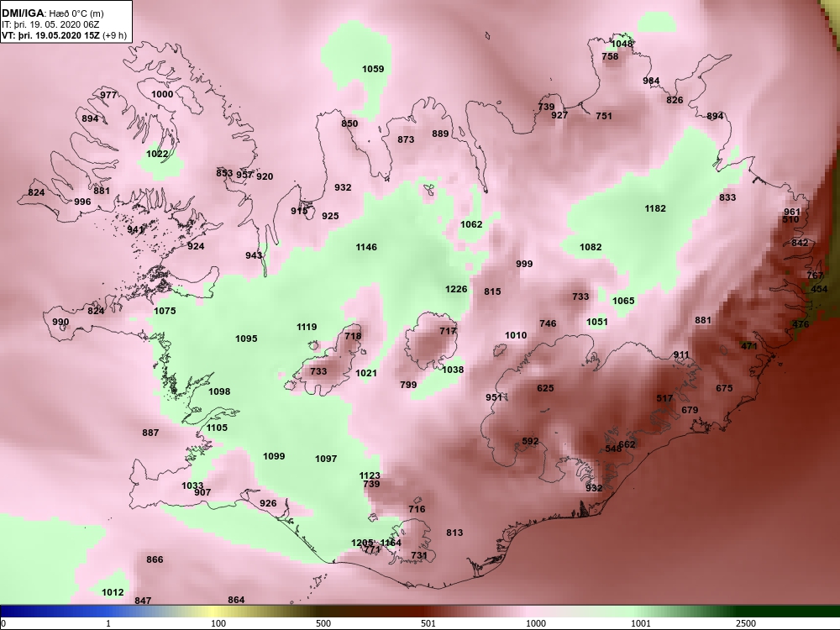Select the map value 977
840x630 pixels.
pyautogui.click(x=108, y=95)
